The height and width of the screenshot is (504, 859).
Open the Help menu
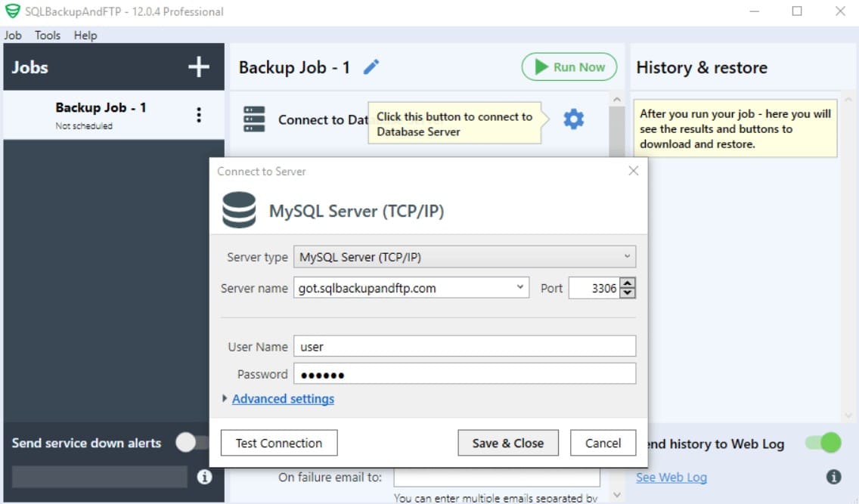click(85, 35)
